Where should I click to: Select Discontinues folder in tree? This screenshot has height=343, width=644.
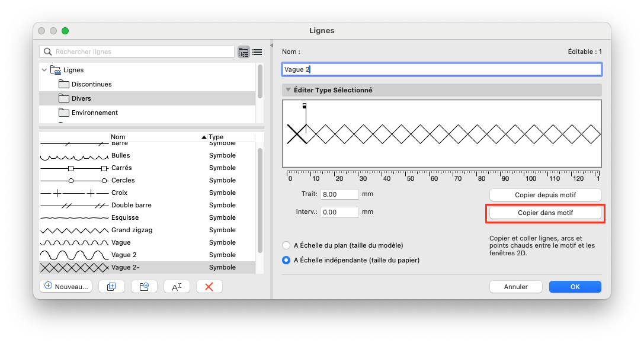147,84
